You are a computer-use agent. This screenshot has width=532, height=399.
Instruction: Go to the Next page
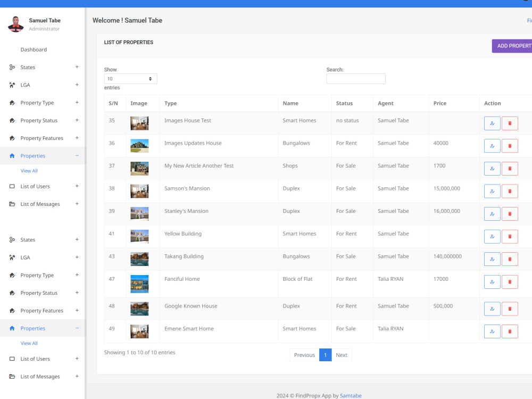[342, 355]
